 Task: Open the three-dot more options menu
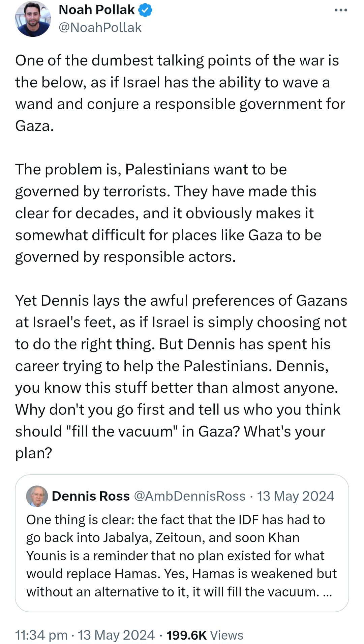[340, 10]
